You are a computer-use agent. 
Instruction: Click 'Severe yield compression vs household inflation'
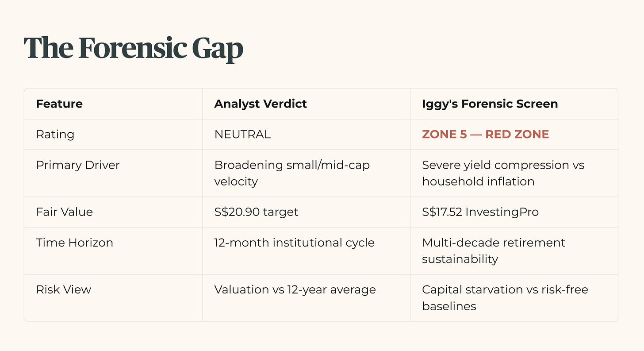[503, 173]
